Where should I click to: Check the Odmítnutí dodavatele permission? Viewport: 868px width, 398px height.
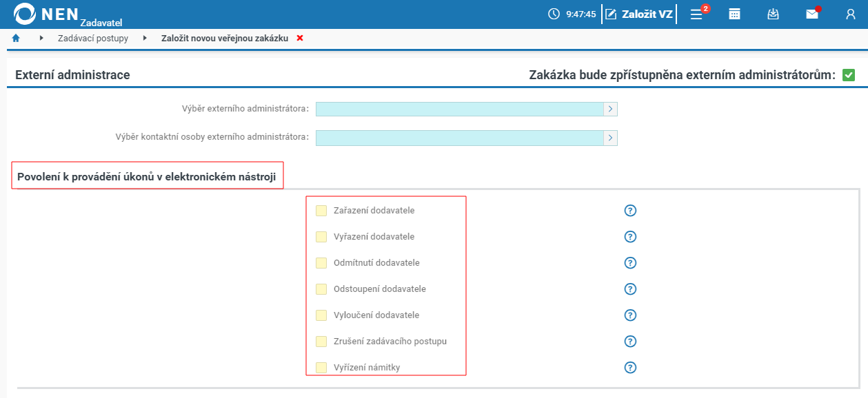[x=321, y=263]
